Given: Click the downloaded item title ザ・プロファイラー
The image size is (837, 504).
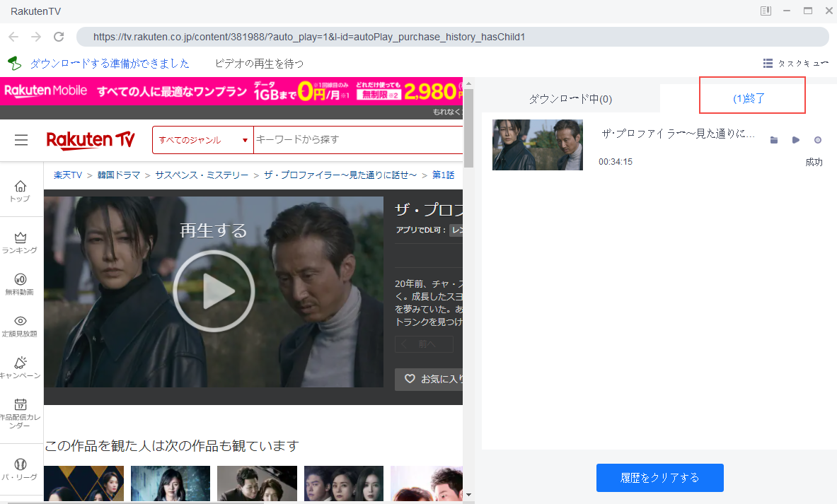Looking at the screenshot, I should (678, 134).
